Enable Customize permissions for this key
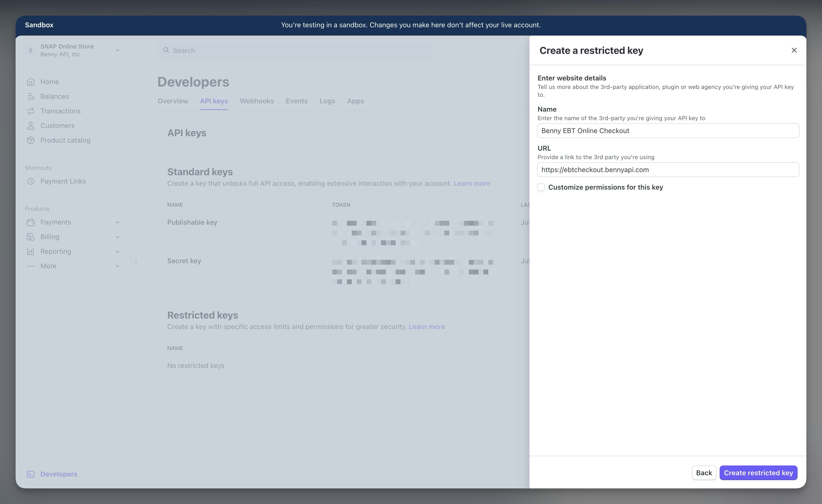This screenshot has width=822, height=504. pyautogui.click(x=541, y=187)
